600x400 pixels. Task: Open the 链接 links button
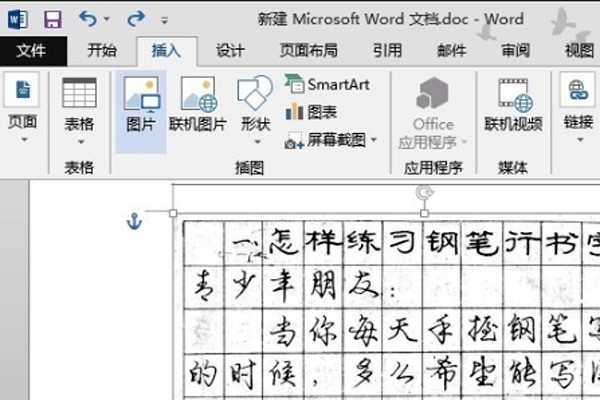click(578, 105)
